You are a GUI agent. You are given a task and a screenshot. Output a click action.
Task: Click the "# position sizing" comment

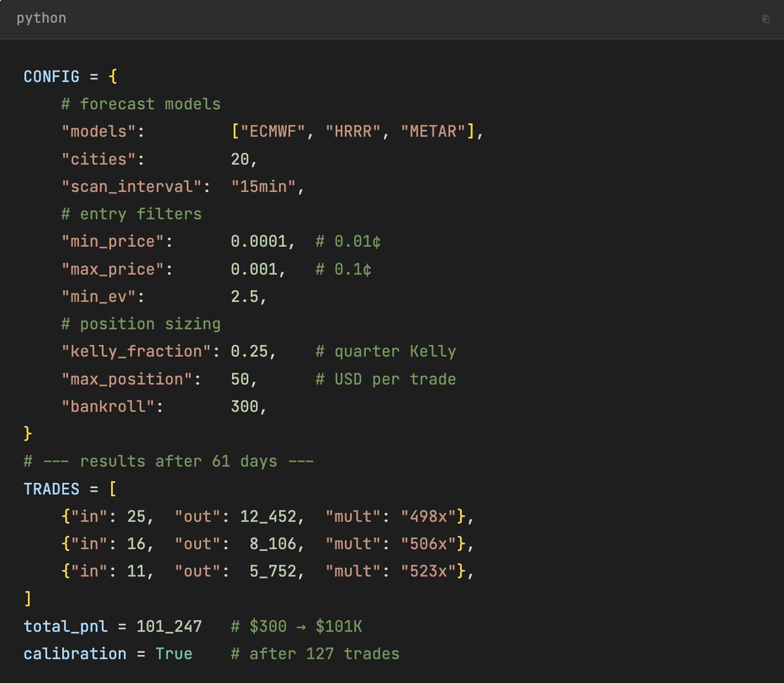click(141, 324)
